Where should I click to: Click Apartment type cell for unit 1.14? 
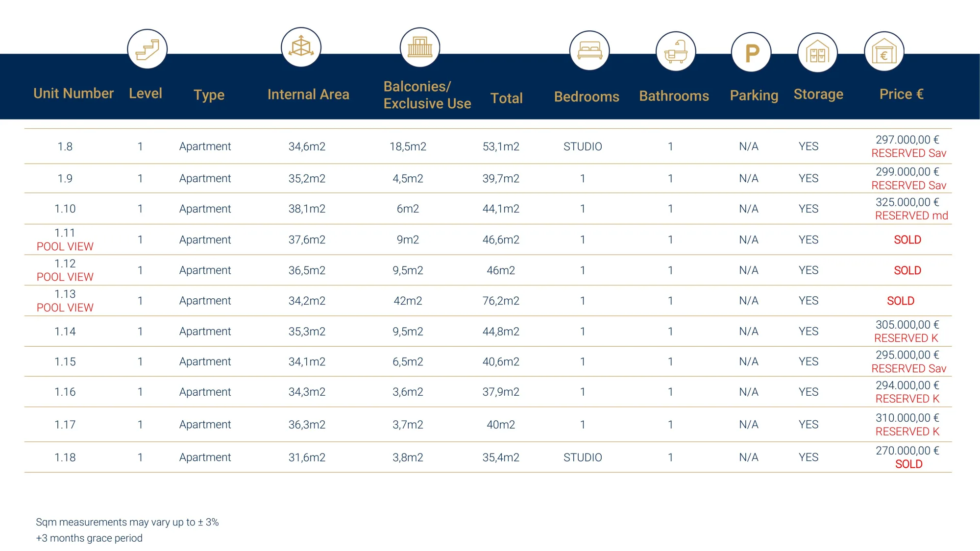pos(205,332)
